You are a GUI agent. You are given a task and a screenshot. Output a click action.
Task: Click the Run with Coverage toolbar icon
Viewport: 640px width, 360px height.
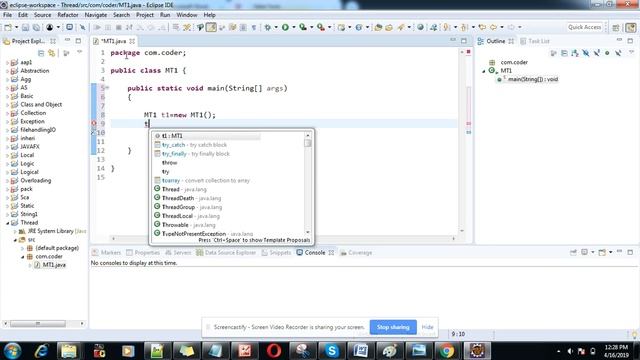(303, 27)
